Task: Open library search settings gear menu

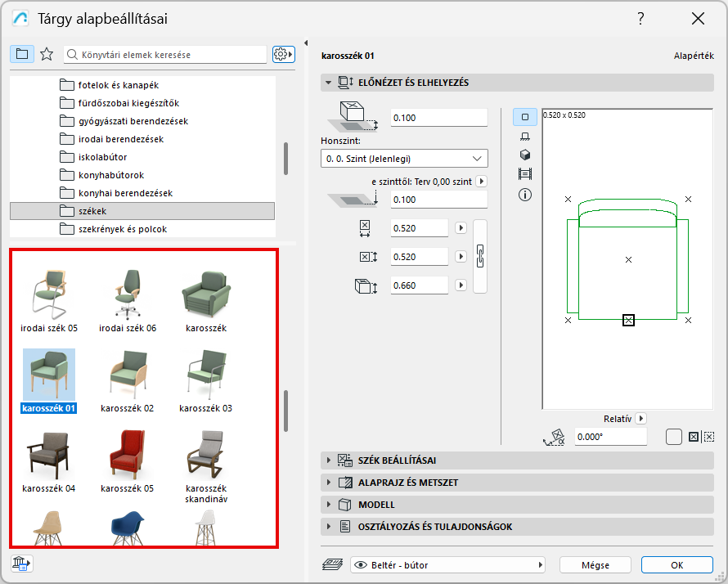Action: 284,54
